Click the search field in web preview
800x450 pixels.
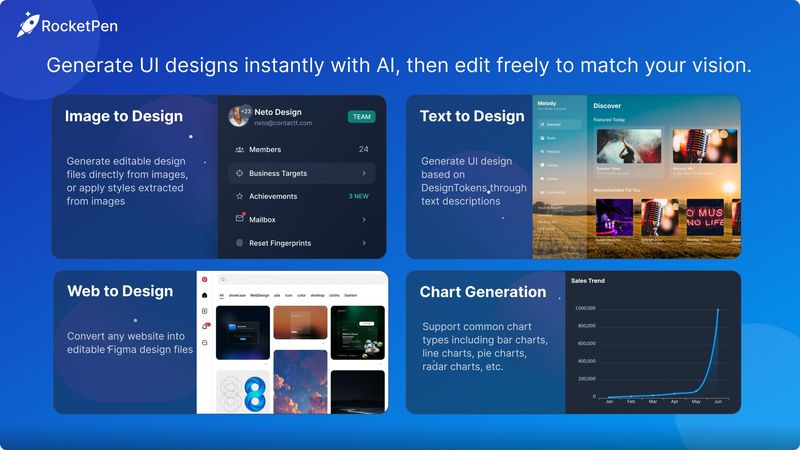click(300, 280)
